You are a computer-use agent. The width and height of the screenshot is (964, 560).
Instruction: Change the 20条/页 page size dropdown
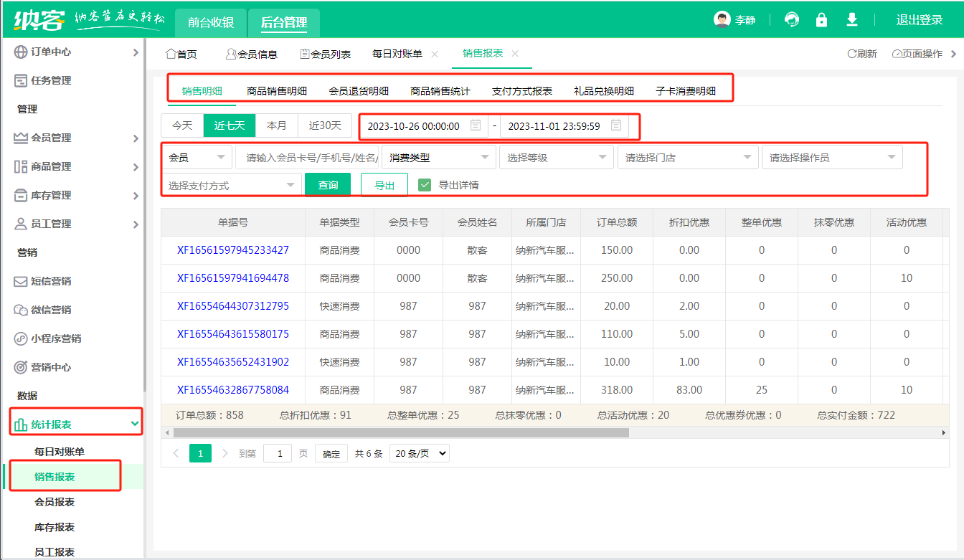(x=420, y=453)
